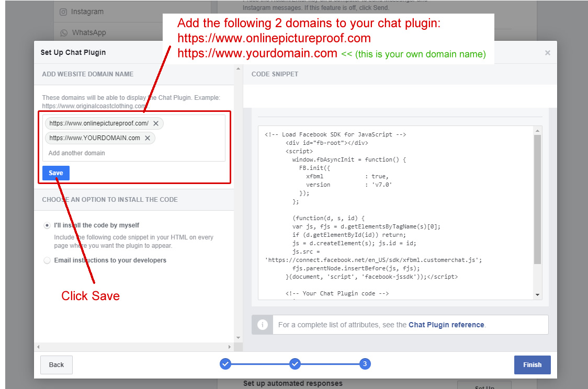Viewport: 588px width, 389px height.
Task: Select Email instructions to your developers
Action: click(47, 260)
